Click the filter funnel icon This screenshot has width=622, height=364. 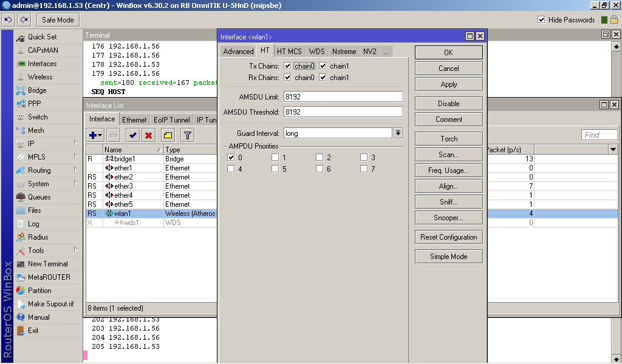187,135
